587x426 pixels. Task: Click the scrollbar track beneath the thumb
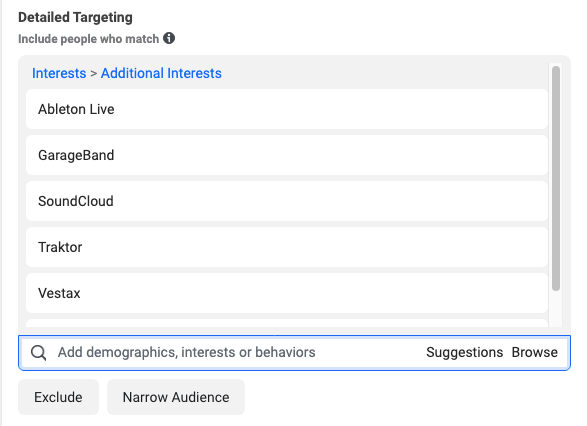point(556,309)
